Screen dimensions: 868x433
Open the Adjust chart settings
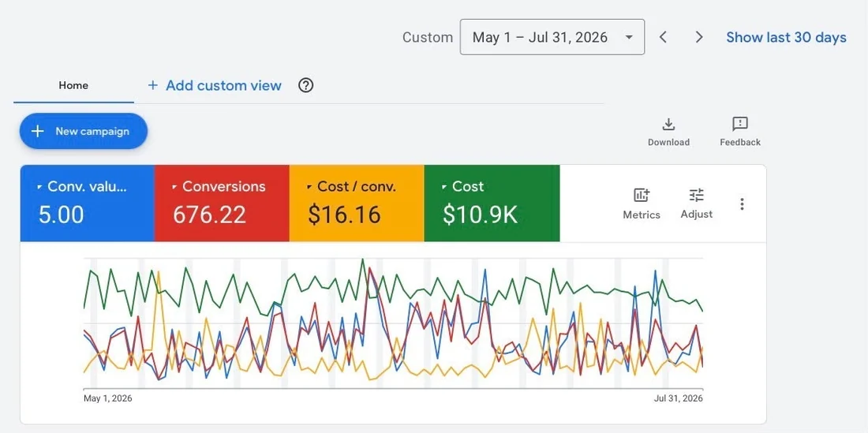pos(697,203)
